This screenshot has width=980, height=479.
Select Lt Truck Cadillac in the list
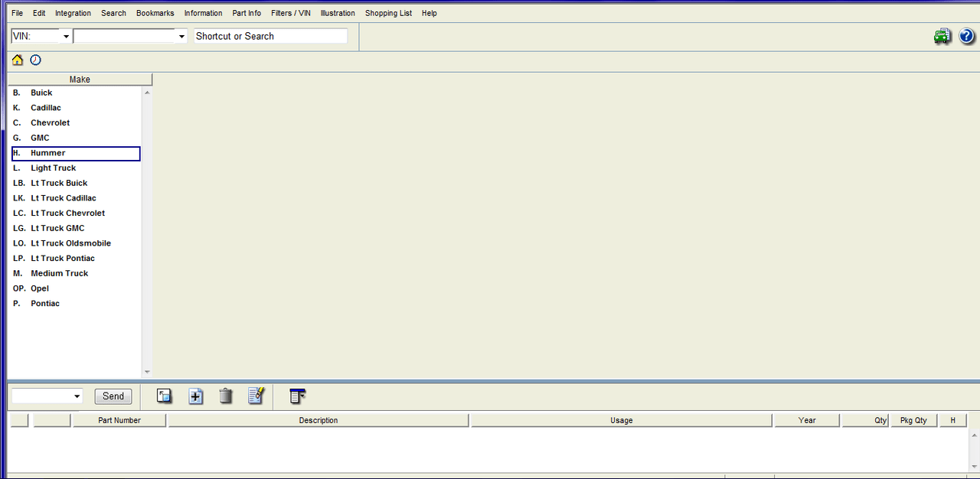[x=75, y=198]
